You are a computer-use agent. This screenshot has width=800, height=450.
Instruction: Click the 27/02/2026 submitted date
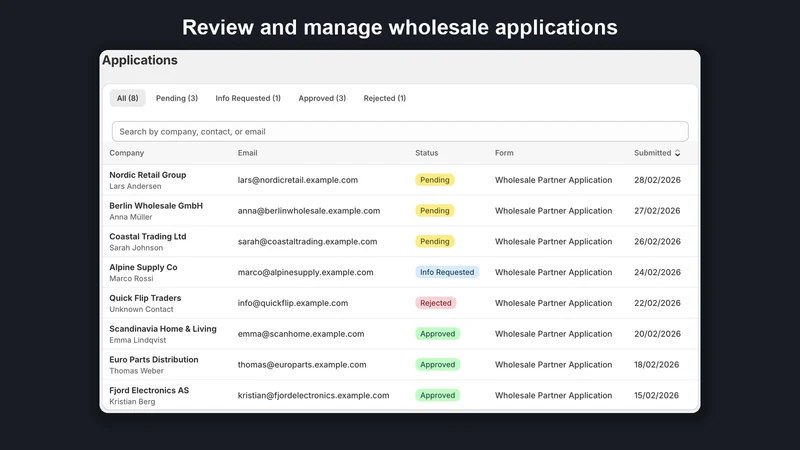point(657,211)
